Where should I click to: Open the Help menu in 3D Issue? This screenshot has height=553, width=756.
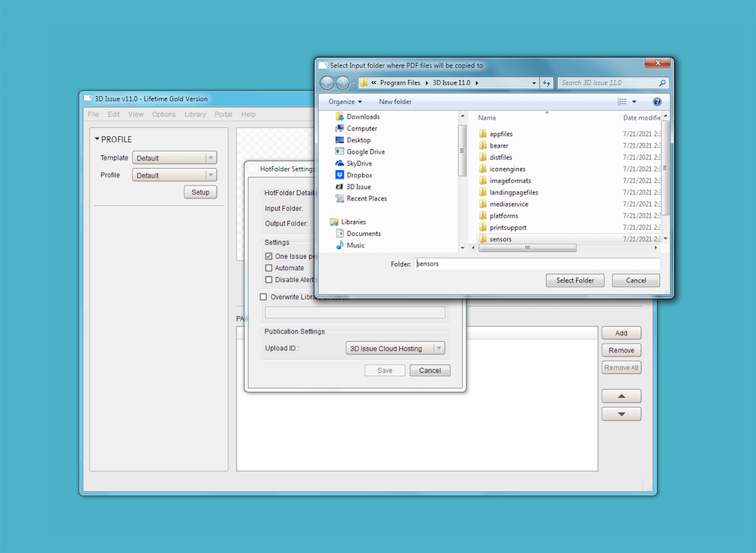click(x=248, y=114)
